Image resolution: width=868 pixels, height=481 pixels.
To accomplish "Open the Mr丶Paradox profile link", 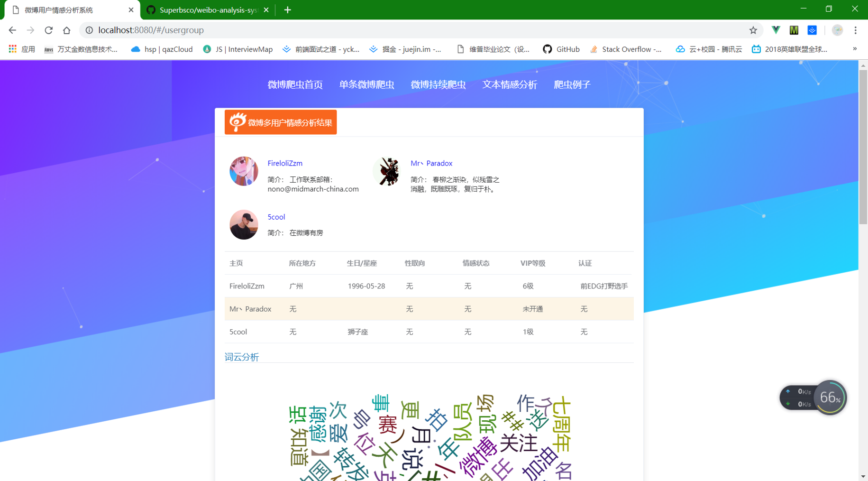I will [431, 163].
